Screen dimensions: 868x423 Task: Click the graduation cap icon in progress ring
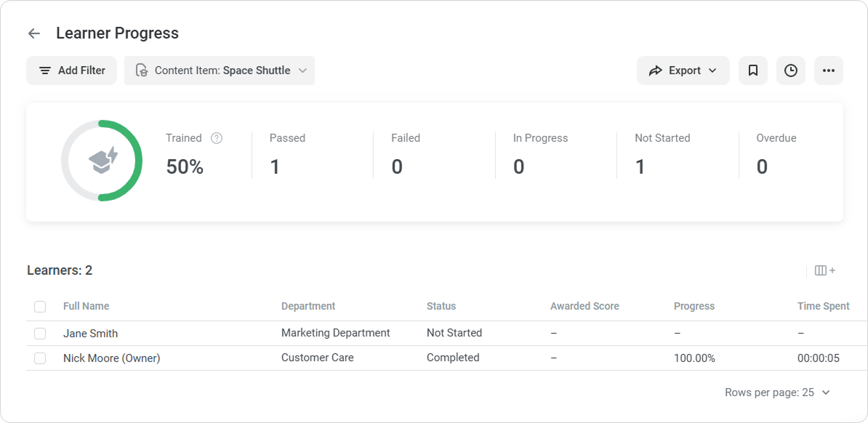pos(102,160)
